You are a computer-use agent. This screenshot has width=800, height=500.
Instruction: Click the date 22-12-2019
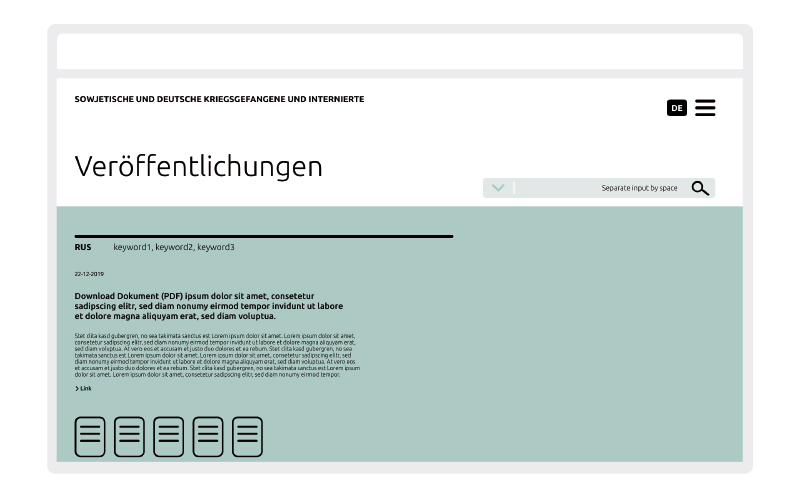pyautogui.click(x=89, y=273)
